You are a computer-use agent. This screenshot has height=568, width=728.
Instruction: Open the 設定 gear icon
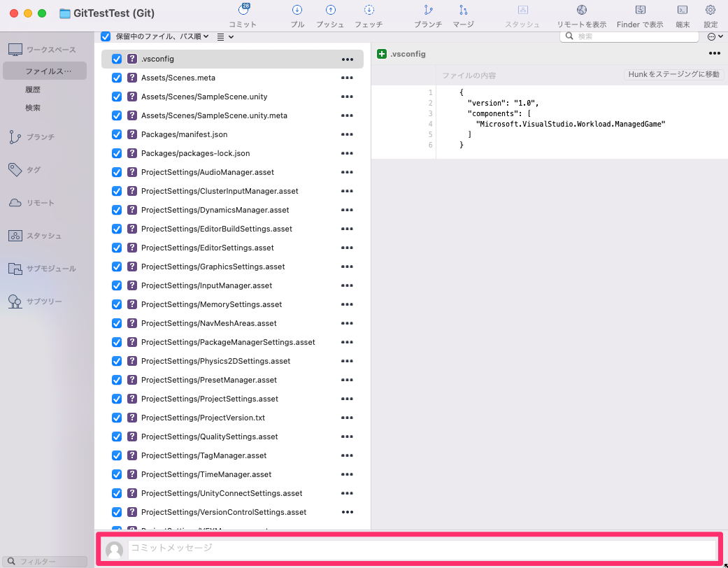coord(711,10)
